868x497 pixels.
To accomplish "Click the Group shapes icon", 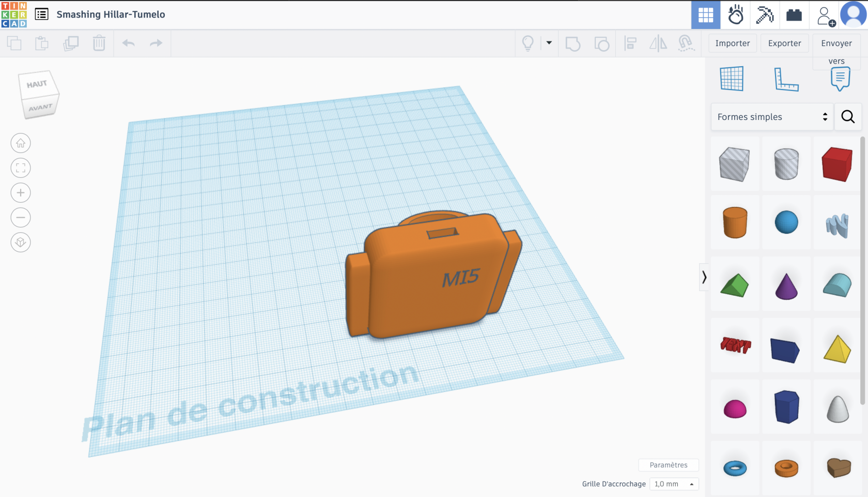I will pos(573,43).
